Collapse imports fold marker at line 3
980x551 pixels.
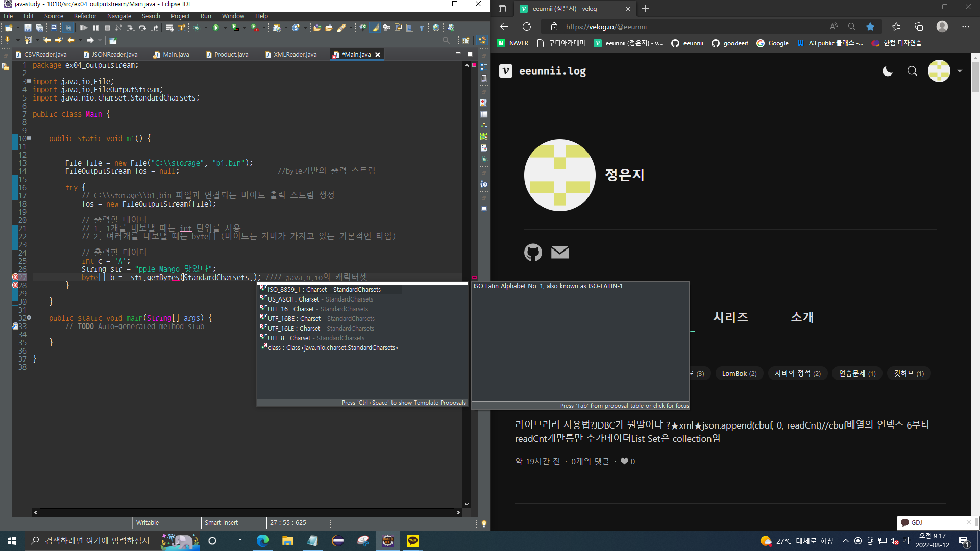(x=29, y=81)
